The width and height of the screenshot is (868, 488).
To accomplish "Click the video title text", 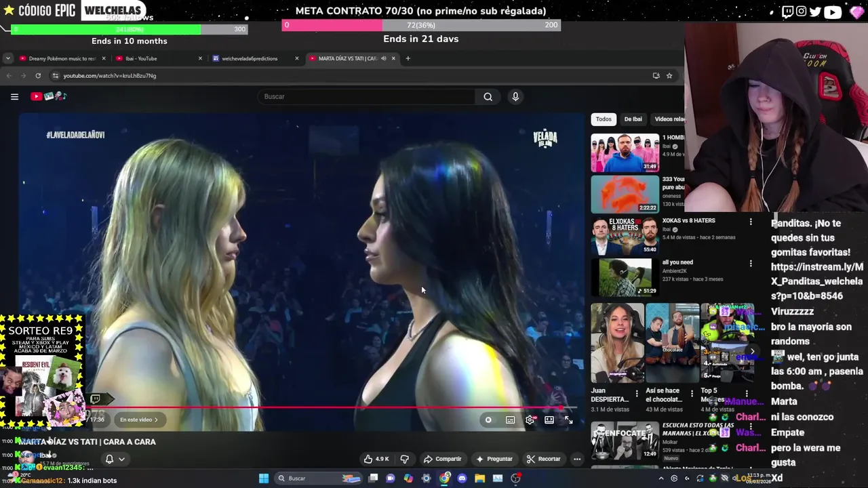I will (x=87, y=442).
